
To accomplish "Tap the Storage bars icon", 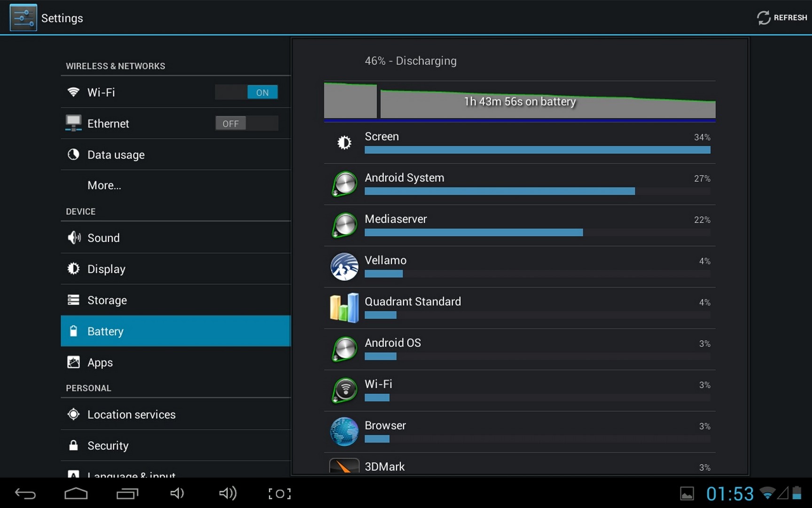I will point(73,300).
